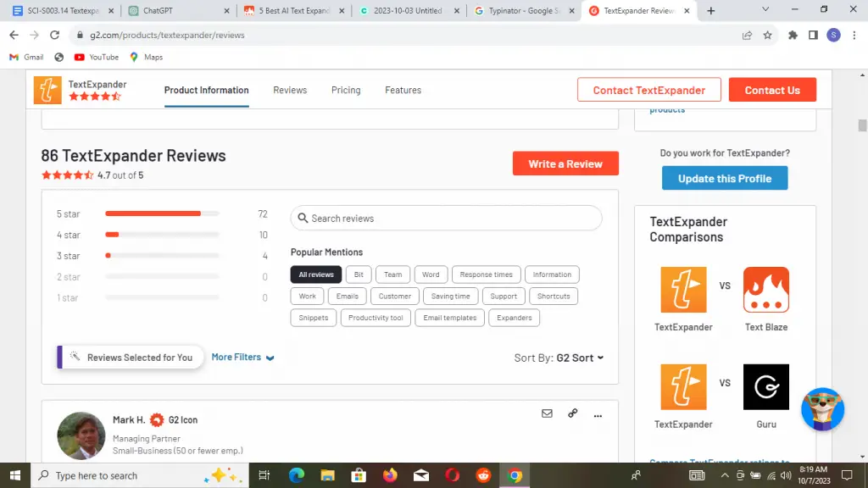Expand the More Filters dropdown
The width and height of the screenshot is (868, 488).
coord(242,358)
